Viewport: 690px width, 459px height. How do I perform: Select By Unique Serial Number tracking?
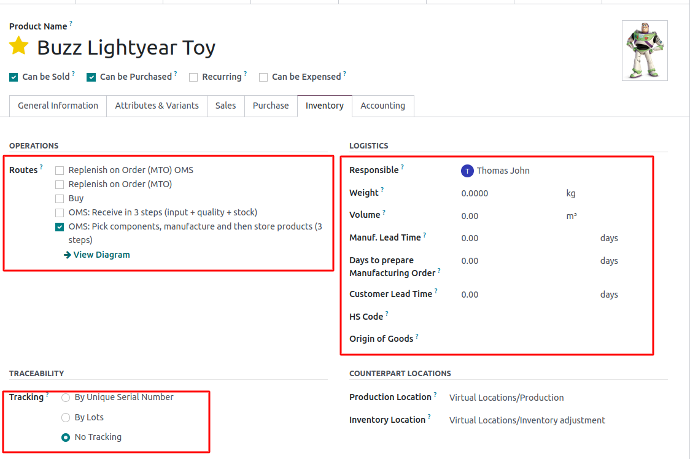(x=66, y=397)
